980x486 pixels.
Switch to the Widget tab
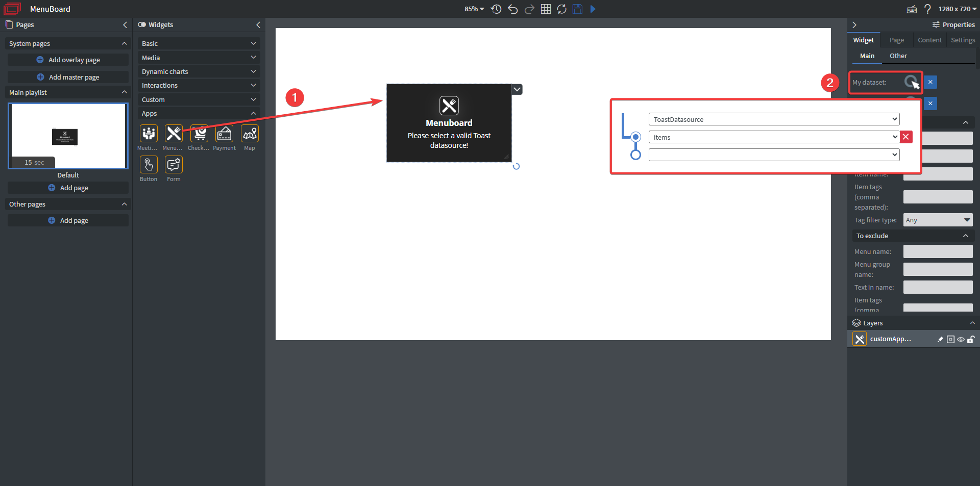pos(863,40)
